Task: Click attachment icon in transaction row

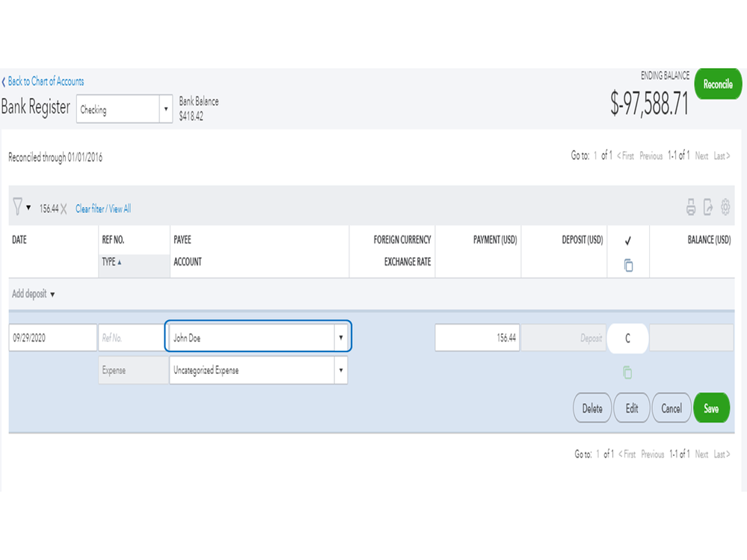Action: 627,372
